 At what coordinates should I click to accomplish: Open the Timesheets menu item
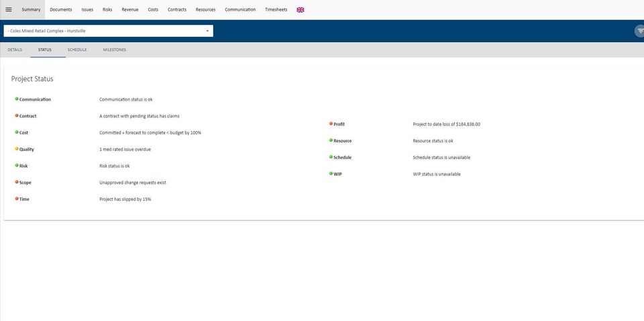click(276, 9)
